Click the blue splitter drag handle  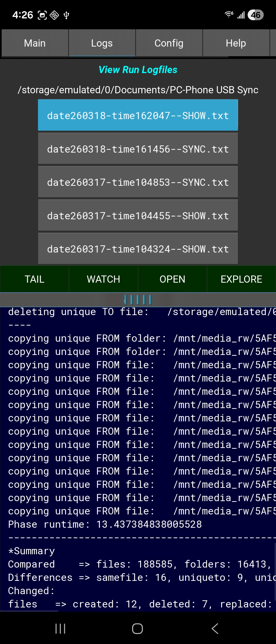pos(138,300)
